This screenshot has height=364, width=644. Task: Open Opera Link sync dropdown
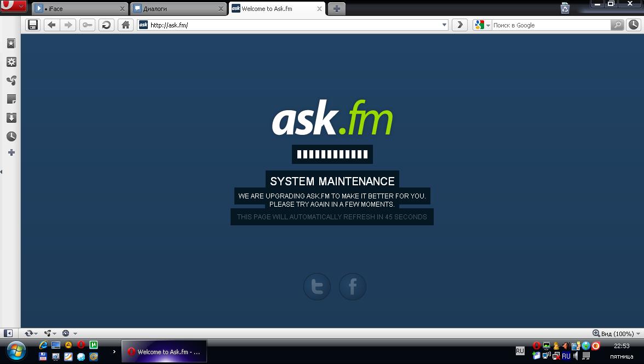pos(31,333)
